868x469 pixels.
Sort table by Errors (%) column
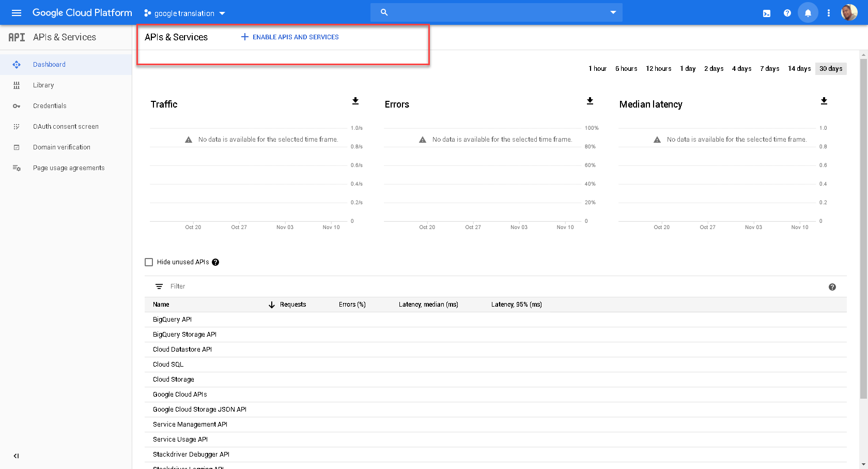352,305
